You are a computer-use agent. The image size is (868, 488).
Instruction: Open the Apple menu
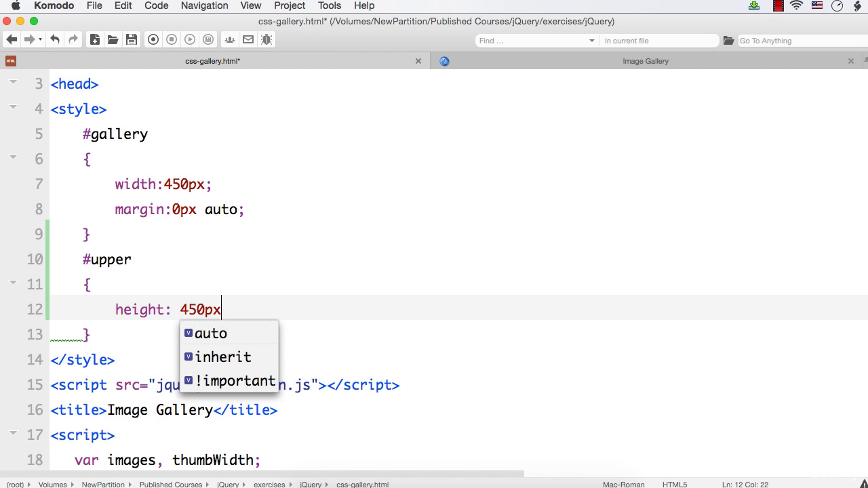pyautogui.click(x=16, y=5)
